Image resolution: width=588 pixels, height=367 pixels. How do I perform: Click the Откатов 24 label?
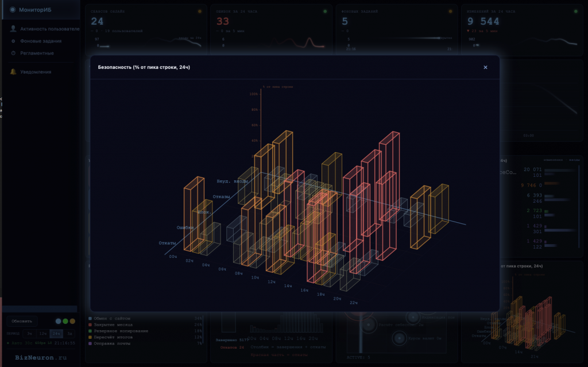coord(232,347)
